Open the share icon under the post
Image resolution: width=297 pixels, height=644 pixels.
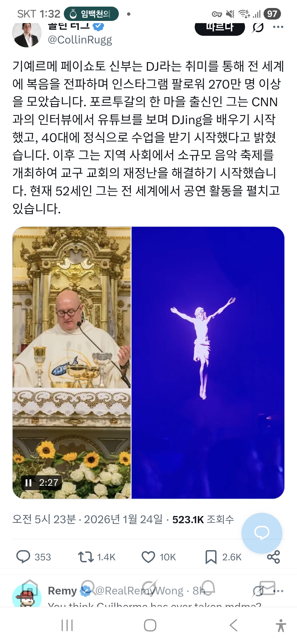click(273, 557)
